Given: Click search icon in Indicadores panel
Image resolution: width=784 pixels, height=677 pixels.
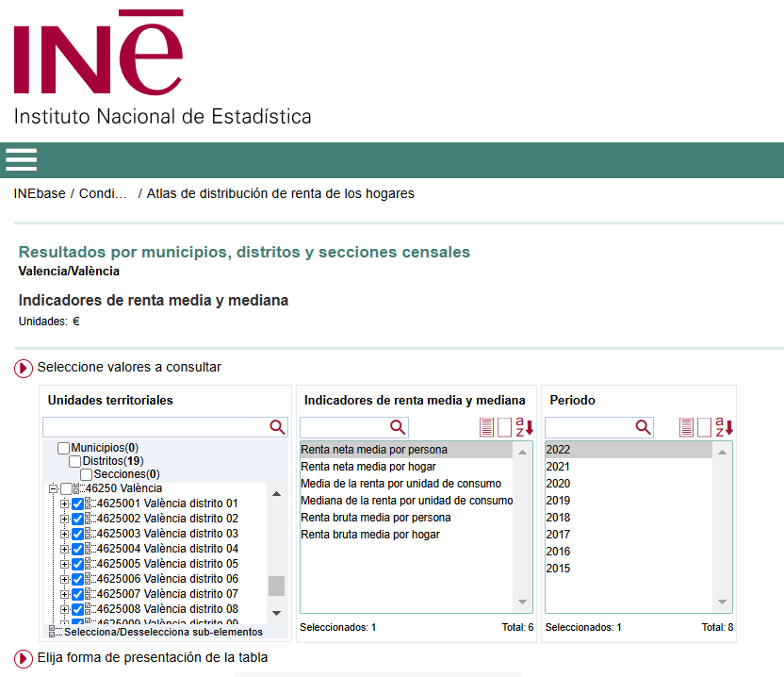Looking at the screenshot, I should [398, 427].
